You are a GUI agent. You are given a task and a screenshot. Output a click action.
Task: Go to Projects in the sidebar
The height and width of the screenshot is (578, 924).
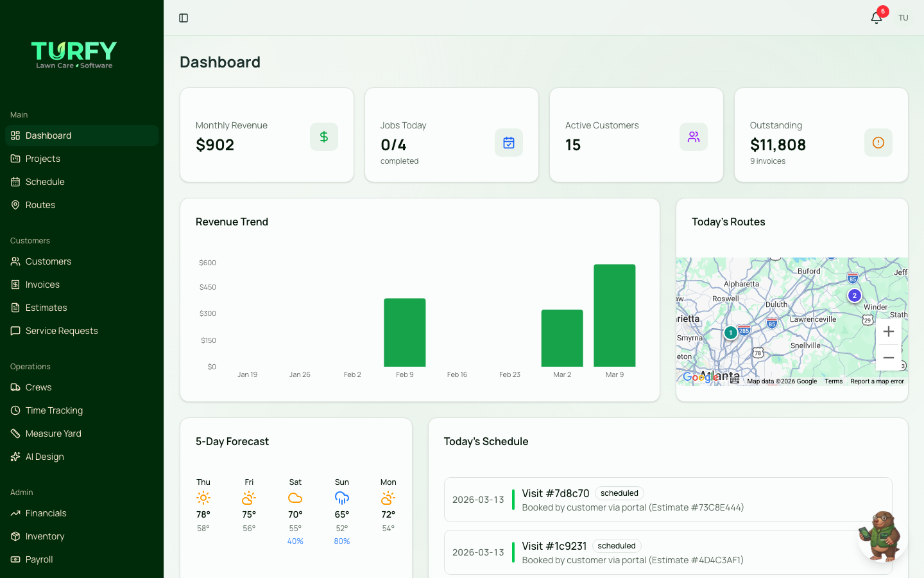coord(81,159)
